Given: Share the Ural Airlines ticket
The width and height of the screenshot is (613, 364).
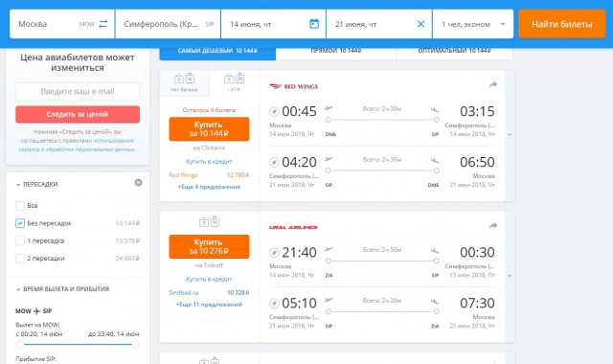Looking at the screenshot, I should click(x=493, y=225).
